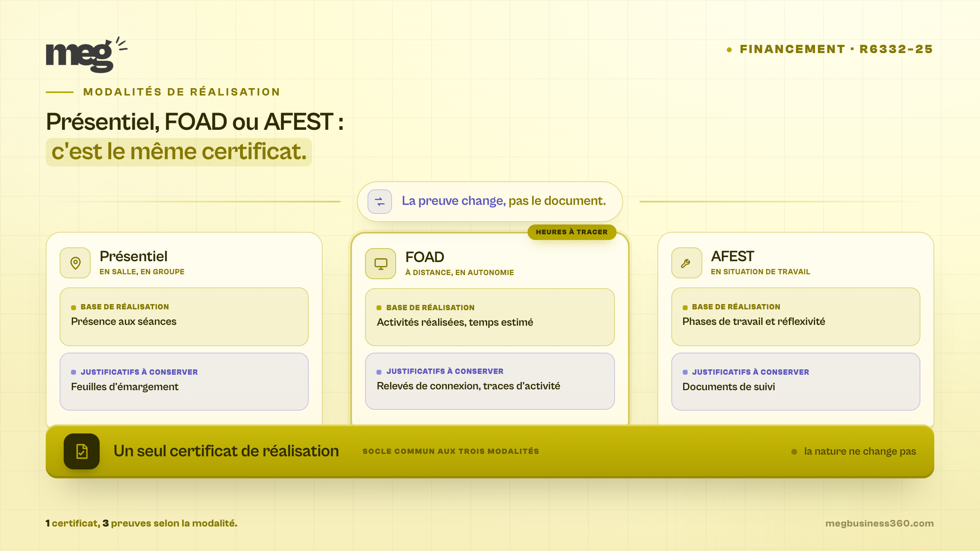Click 'Feuilles d'émargement' justificatifs box
980x551 pixels.
tap(184, 382)
